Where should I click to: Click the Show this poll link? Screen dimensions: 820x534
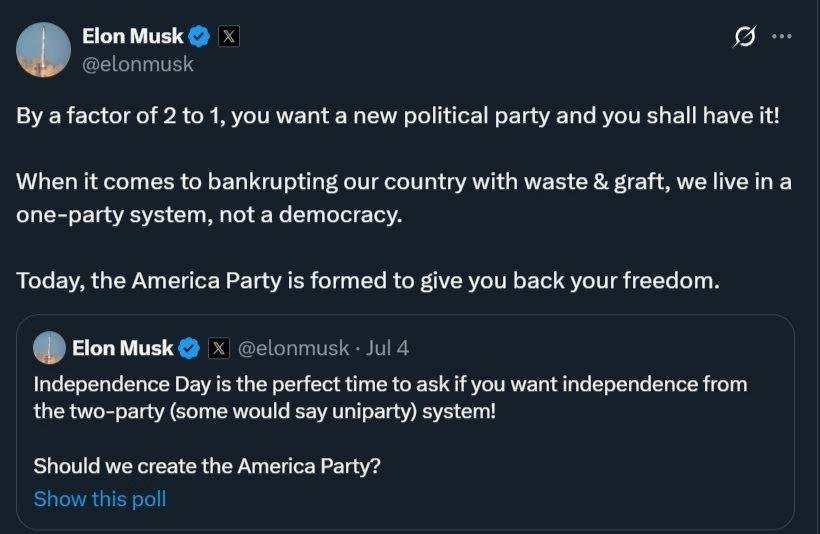pos(100,498)
